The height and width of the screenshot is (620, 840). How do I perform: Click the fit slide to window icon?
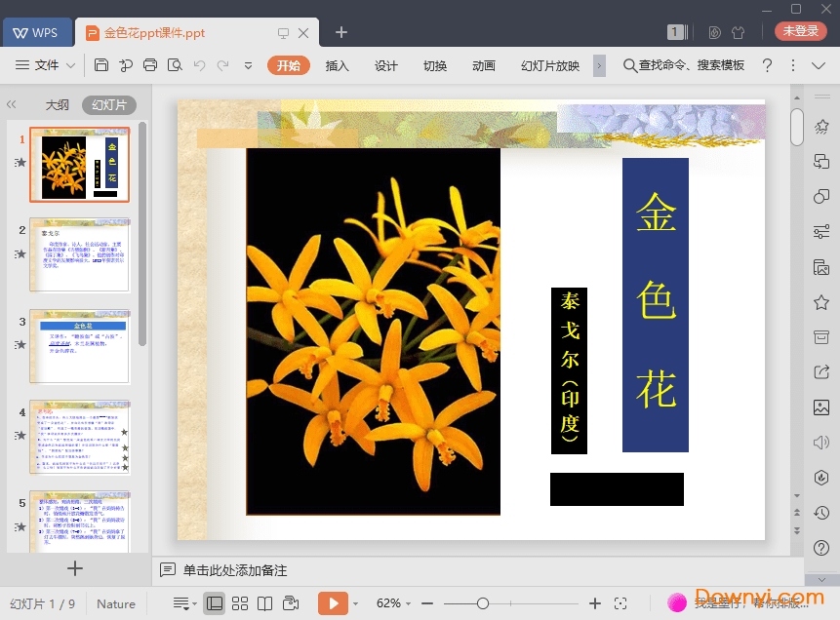(x=620, y=603)
